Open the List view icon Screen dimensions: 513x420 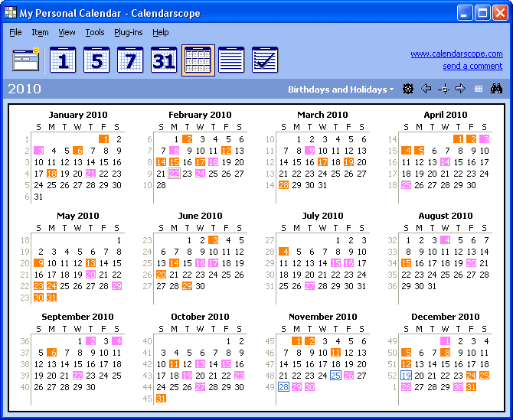(x=231, y=60)
